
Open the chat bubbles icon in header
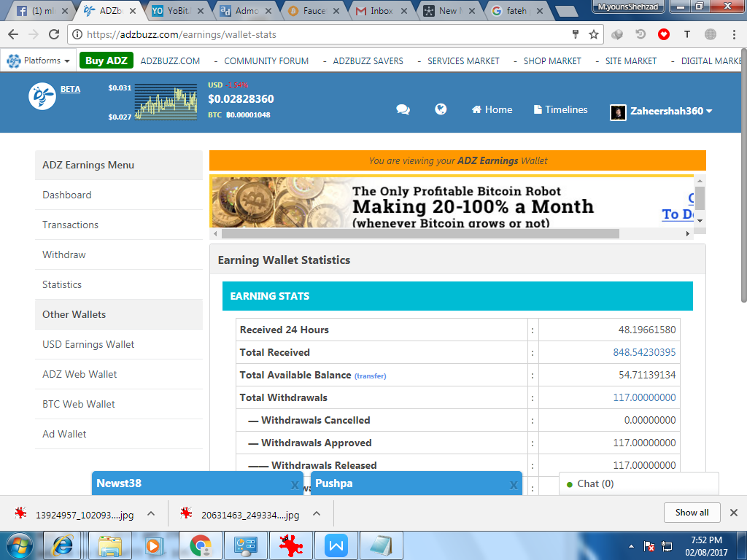pos(403,109)
